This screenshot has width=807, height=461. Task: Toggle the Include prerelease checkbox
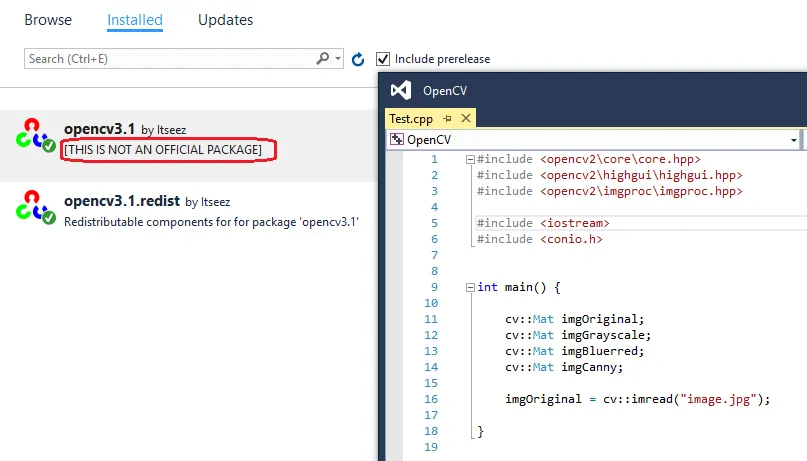click(x=382, y=59)
